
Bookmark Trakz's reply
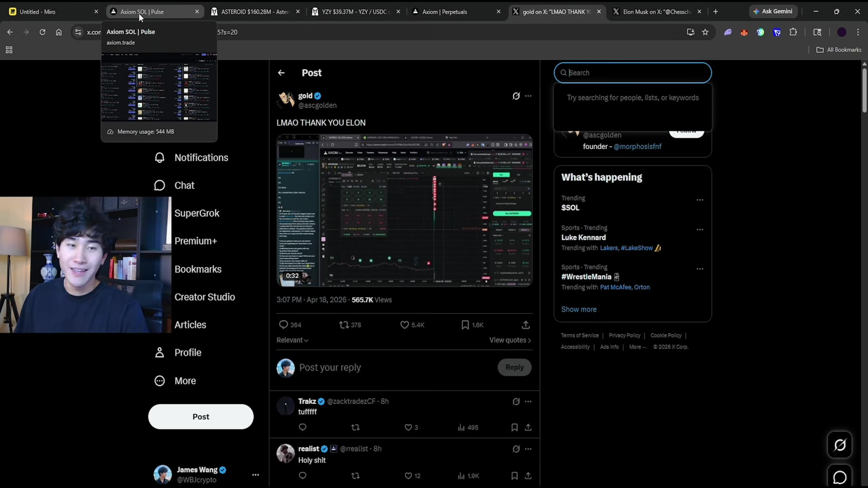click(514, 427)
